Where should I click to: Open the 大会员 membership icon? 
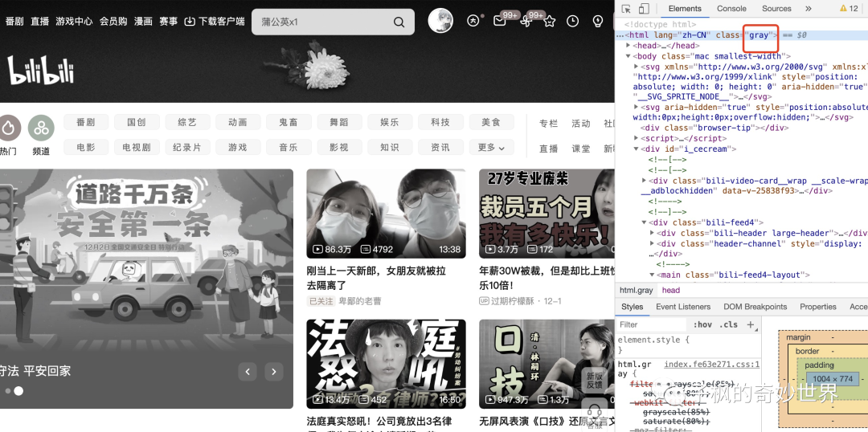(473, 21)
